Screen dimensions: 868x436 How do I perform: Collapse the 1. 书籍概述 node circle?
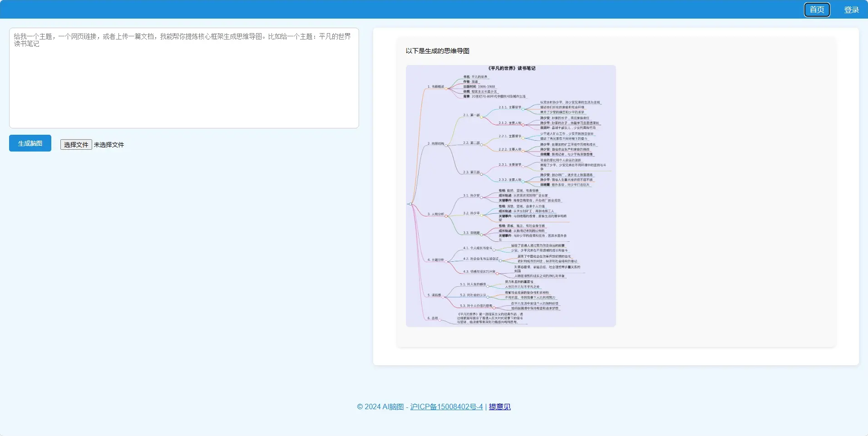pos(447,88)
